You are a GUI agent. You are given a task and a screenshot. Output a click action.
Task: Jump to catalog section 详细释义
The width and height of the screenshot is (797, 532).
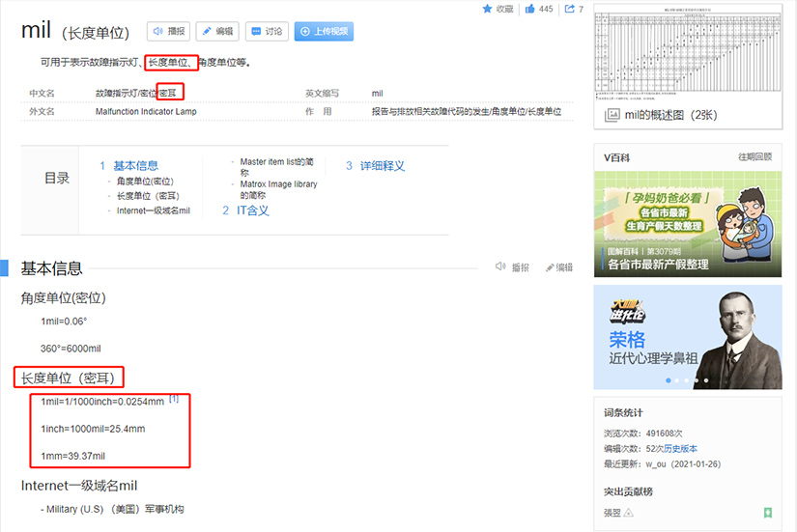tap(383, 166)
